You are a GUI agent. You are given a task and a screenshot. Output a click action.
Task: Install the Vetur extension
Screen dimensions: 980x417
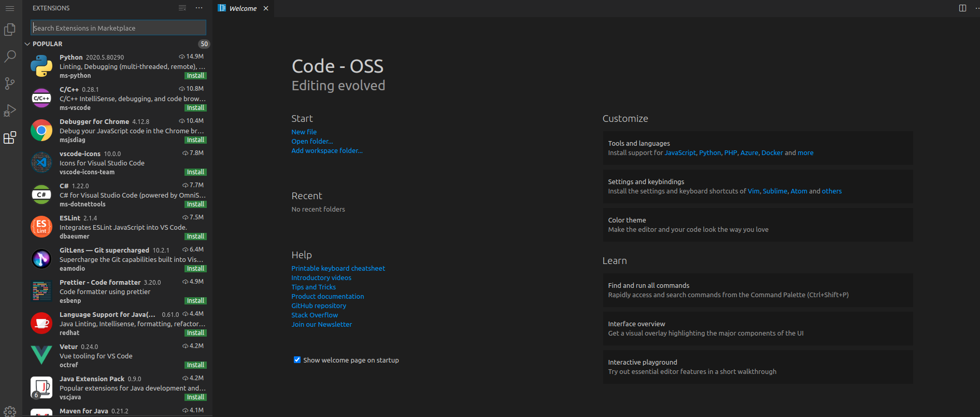coord(195,365)
